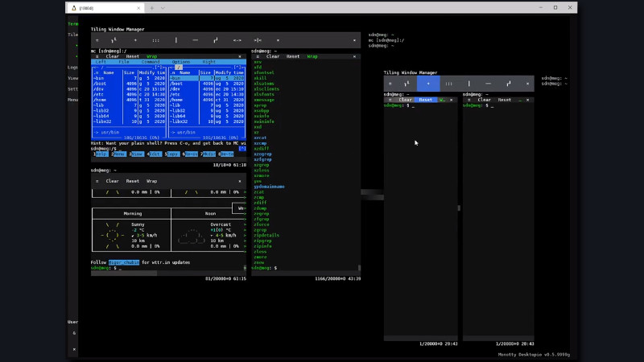Click 5Copy function key in Midnight Commander
This screenshot has height=362, width=644.
click(x=172, y=154)
